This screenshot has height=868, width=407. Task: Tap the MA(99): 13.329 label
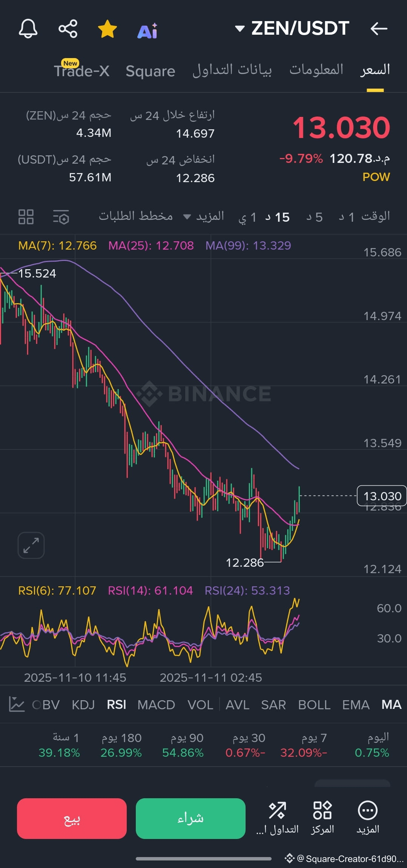point(248,245)
